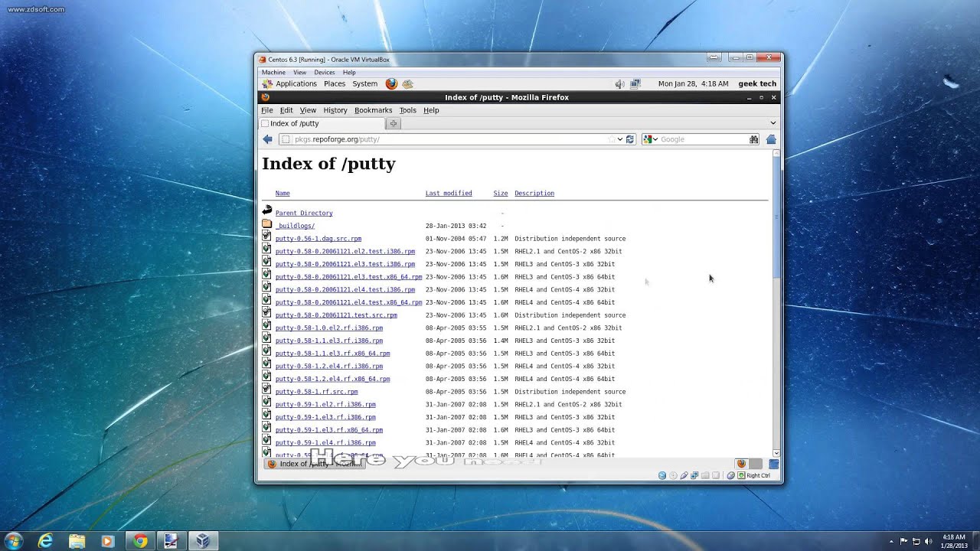The height and width of the screenshot is (551, 980).
Task: Click the _buildlogs folder icon
Action: pos(266,224)
